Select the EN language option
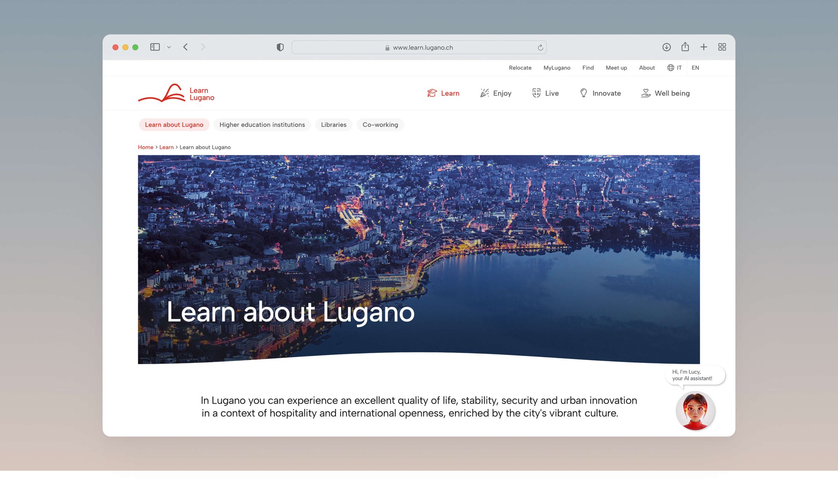This screenshot has height=504, width=838. pyautogui.click(x=695, y=68)
